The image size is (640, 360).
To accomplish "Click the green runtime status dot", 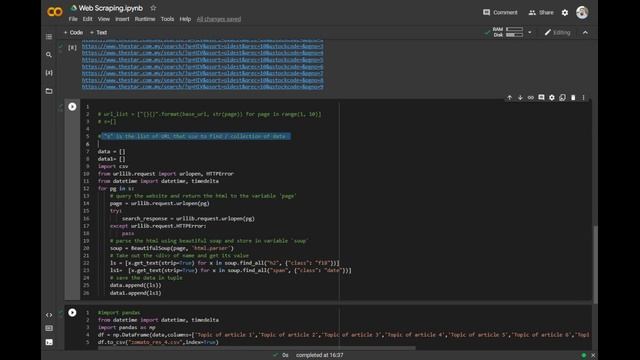I will click(584, 355).
